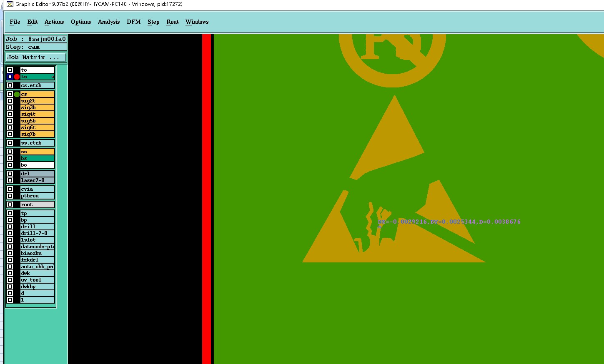Click the Job : 8sajm00fa0 label
The width and height of the screenshot is (604, 364).
coord(36,39)
